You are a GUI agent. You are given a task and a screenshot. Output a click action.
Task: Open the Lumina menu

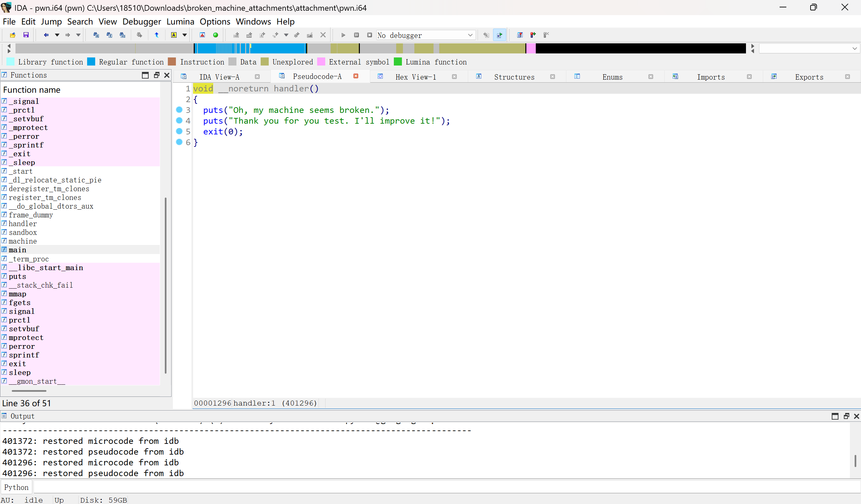(180, 22)
